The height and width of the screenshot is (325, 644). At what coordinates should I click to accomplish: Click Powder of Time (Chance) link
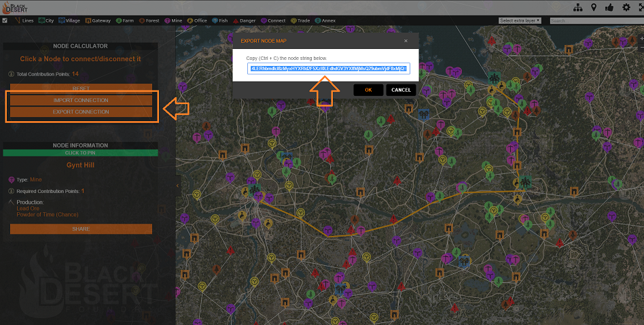pyautogui.click(x=48, y=214)
